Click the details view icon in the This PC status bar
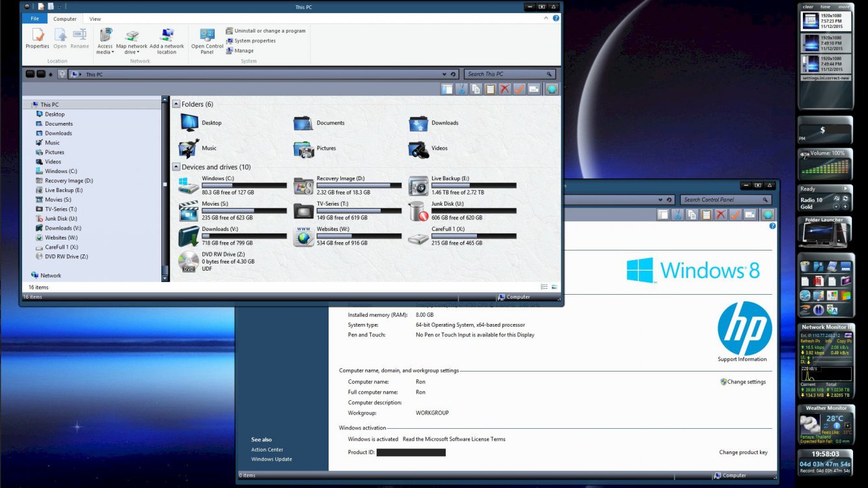 point(544,287)
